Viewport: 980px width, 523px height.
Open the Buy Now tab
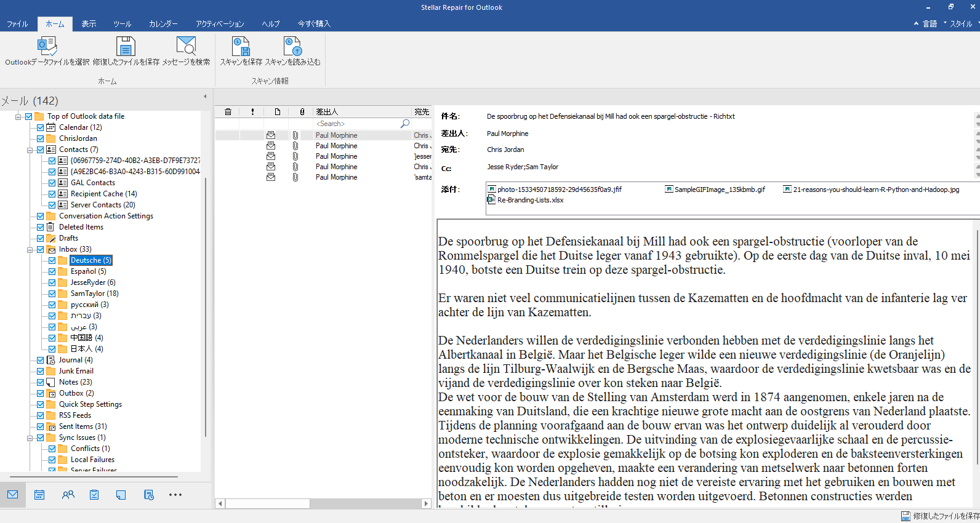click(314, 24)
